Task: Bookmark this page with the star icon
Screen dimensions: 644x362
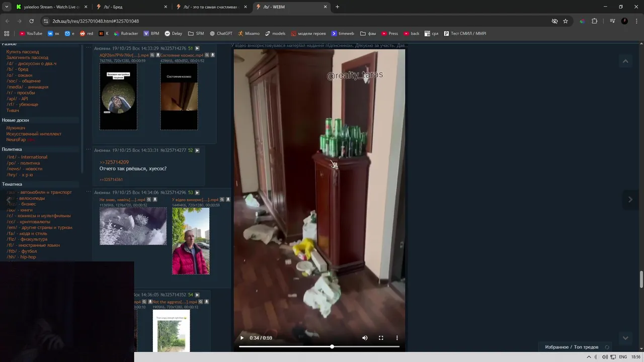Action: click(566, 21)
